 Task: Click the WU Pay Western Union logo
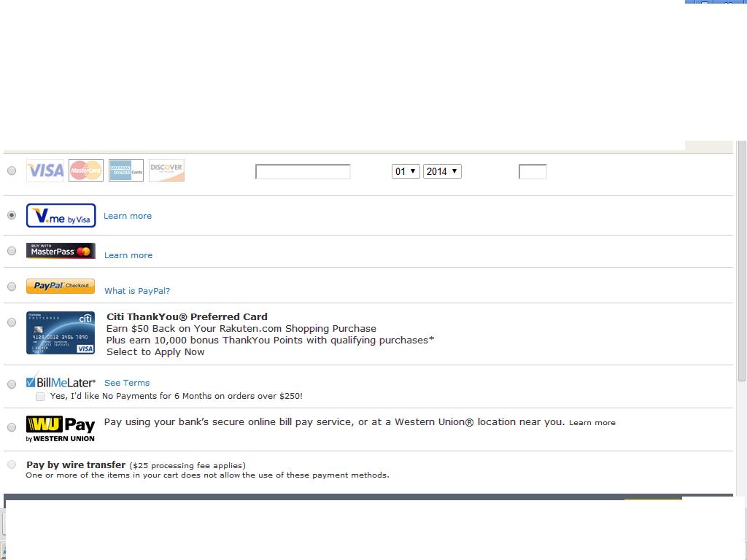[x=61, y=429]
